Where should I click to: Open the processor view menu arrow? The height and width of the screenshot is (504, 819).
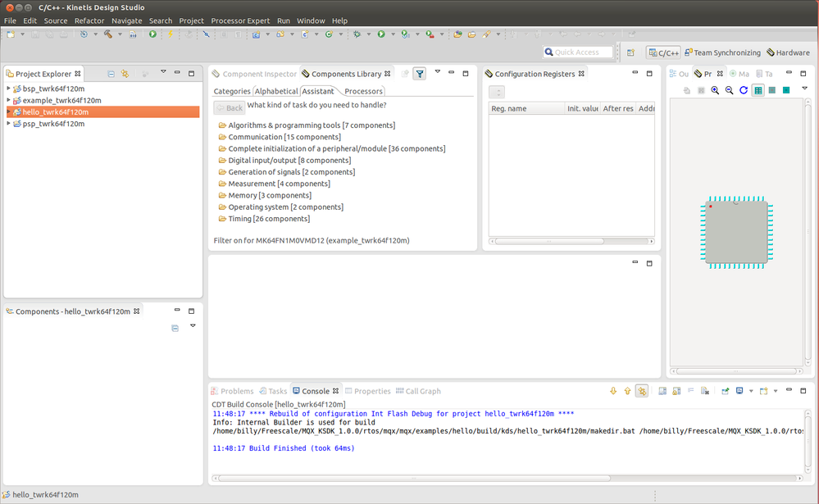pos(805,89)
